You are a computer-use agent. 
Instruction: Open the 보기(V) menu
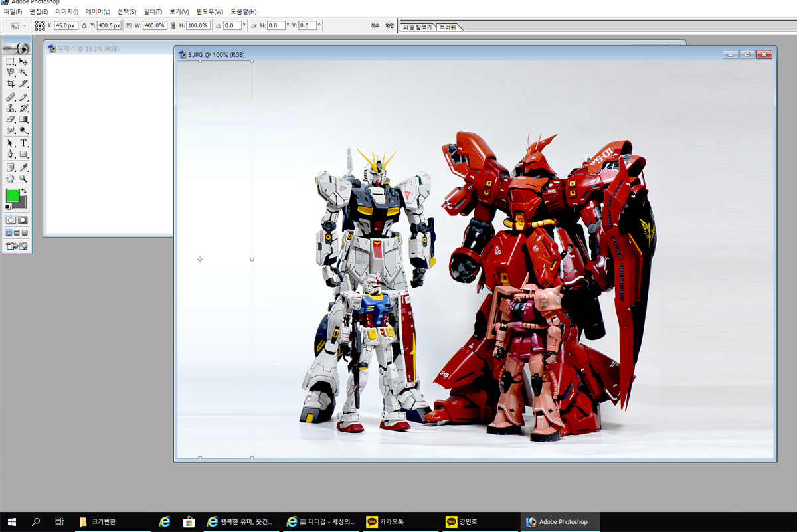(x=179, y=12)
